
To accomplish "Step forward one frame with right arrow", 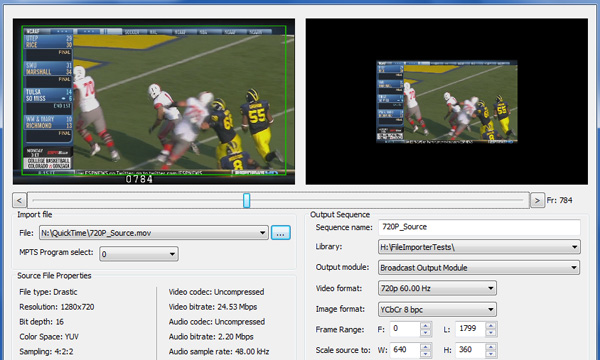I will coord(537,200).
